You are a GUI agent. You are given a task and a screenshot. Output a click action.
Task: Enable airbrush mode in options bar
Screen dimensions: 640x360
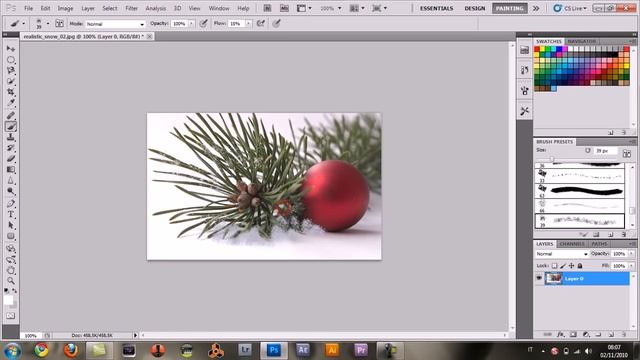coord(260,24)
